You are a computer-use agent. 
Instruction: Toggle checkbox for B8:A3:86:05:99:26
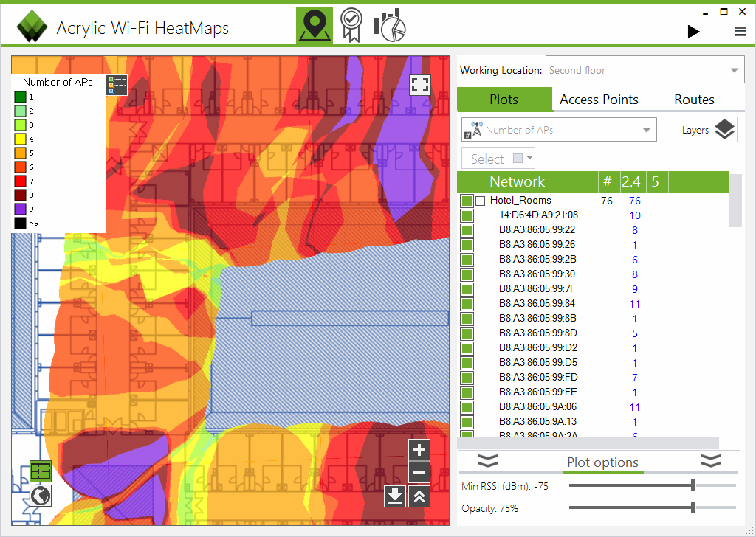click(x=467, y=245)
